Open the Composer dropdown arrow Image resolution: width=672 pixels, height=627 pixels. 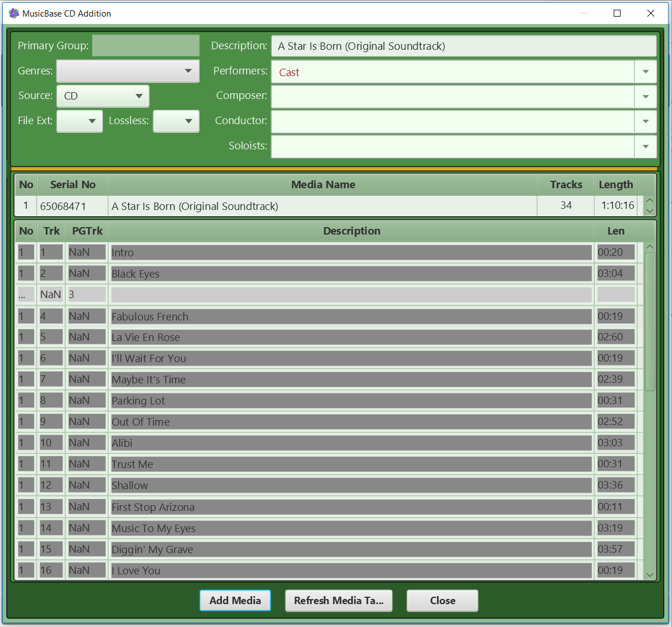coord(646,97)
